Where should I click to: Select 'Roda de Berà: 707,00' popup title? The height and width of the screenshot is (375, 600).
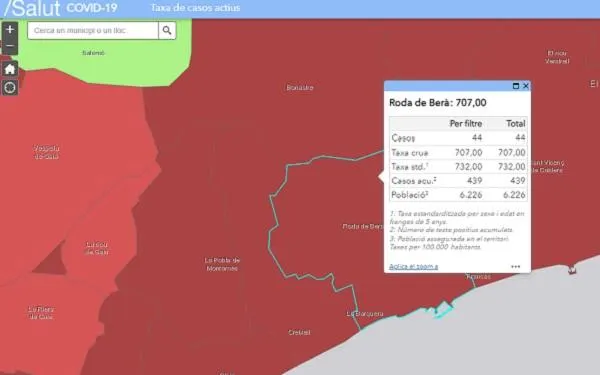tap(438, 103)
